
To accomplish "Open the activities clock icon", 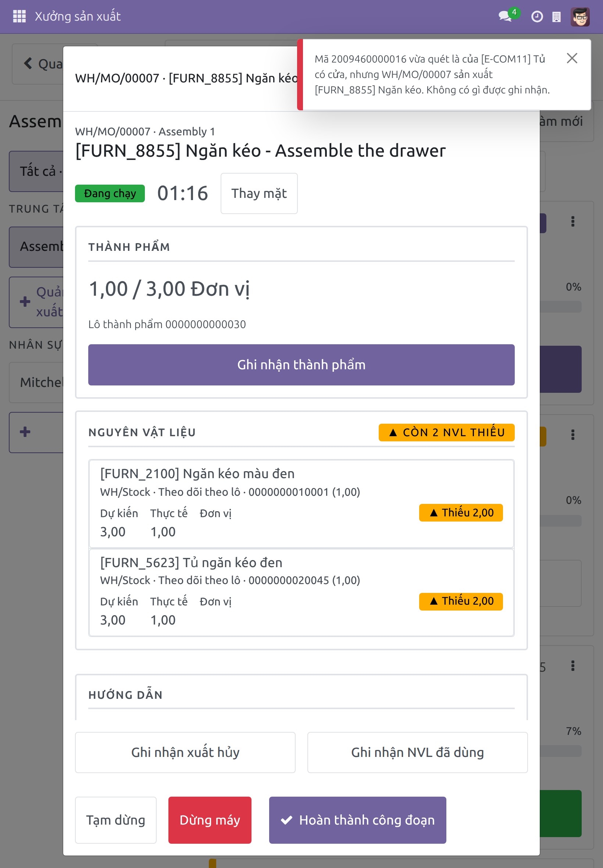I will point(537,17).
